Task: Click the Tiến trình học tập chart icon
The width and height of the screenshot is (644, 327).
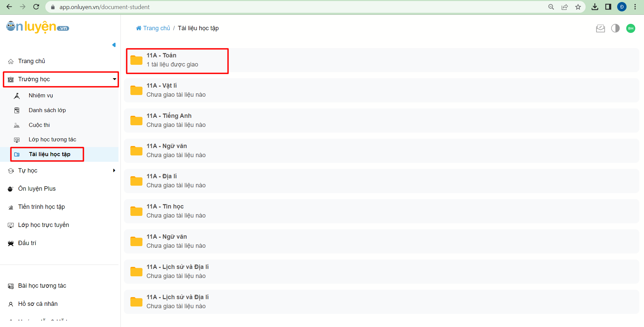Action: (x=11, y=207)
